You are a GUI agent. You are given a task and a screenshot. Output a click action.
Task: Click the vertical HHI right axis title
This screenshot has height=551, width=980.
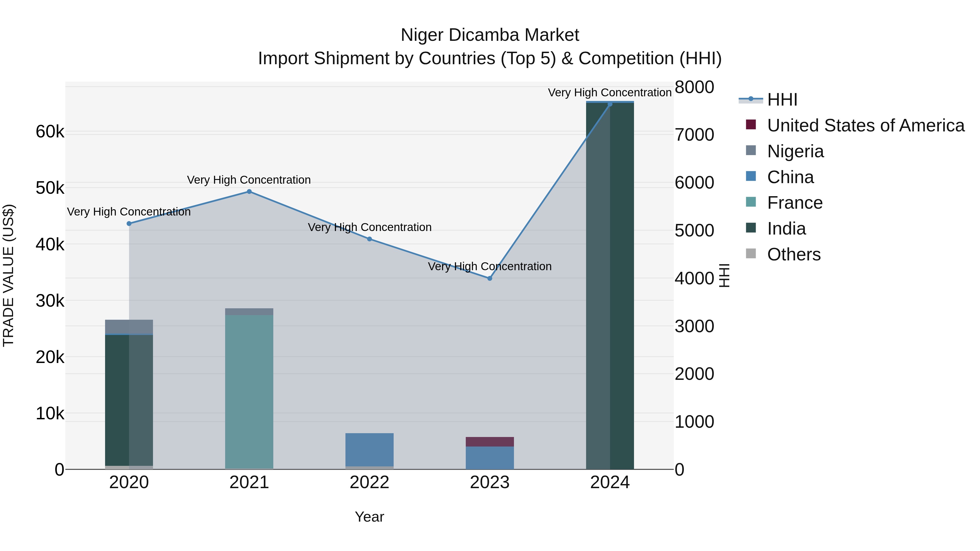724,275
